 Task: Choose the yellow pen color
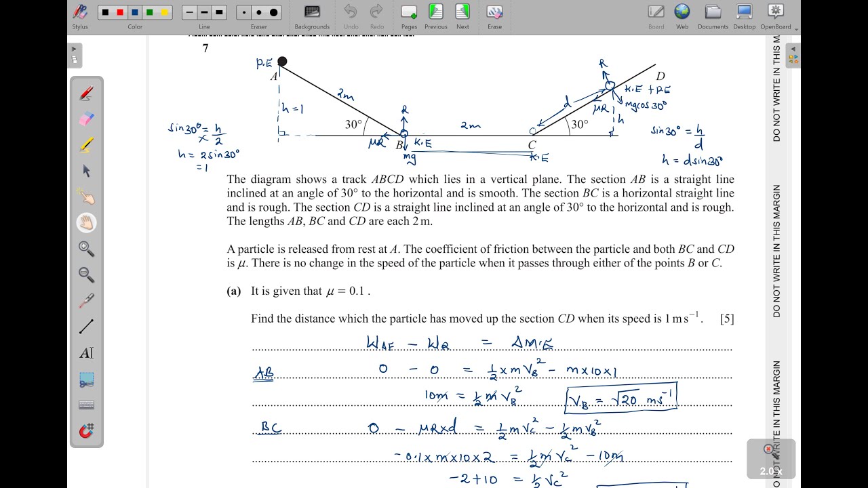(x=165, y=12)
